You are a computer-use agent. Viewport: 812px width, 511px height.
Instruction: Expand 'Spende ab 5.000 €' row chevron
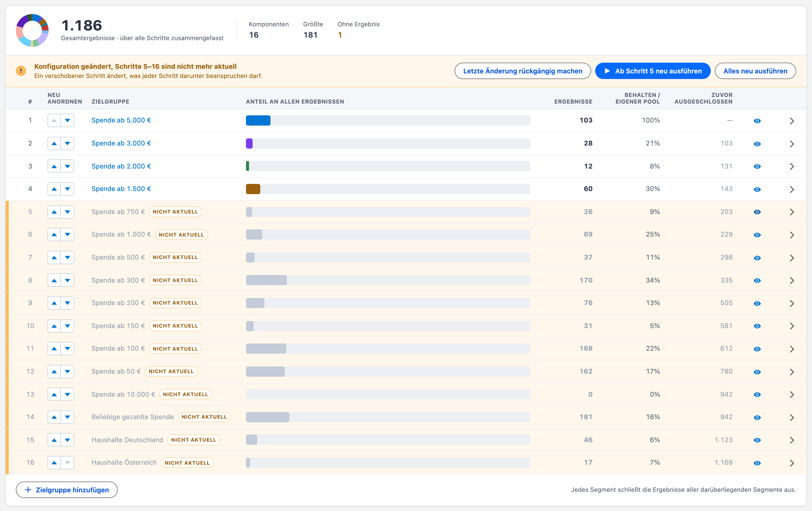(x=792, y=121)
